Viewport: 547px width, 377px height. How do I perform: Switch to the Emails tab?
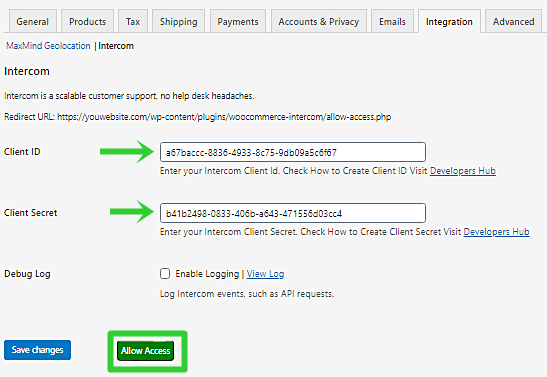(392, 22)
